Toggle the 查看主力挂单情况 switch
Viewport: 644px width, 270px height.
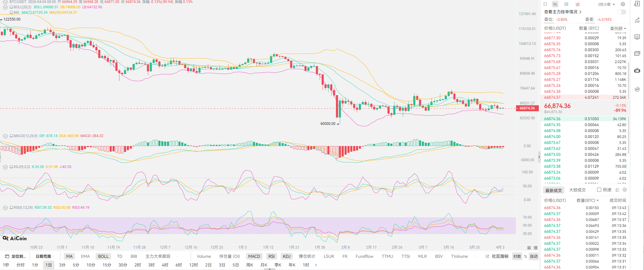(621, 12)
